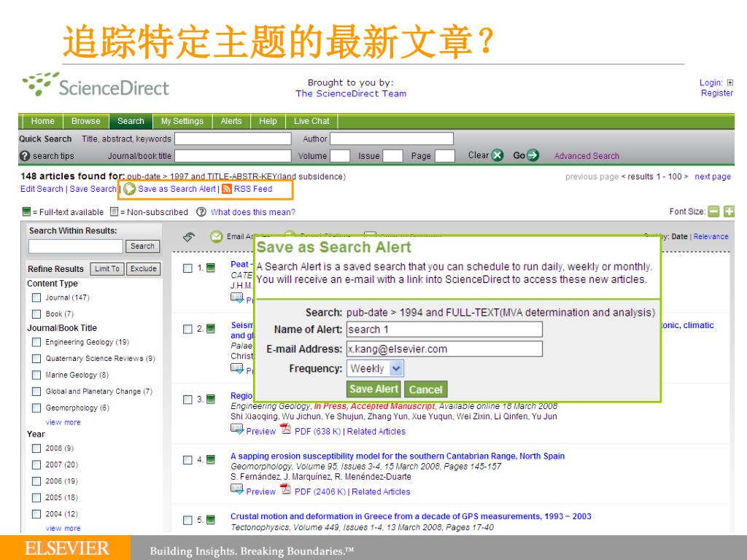Click the Journal/book title input field
Viewport: 747px width, 560px height.
[x=233, y=156]
